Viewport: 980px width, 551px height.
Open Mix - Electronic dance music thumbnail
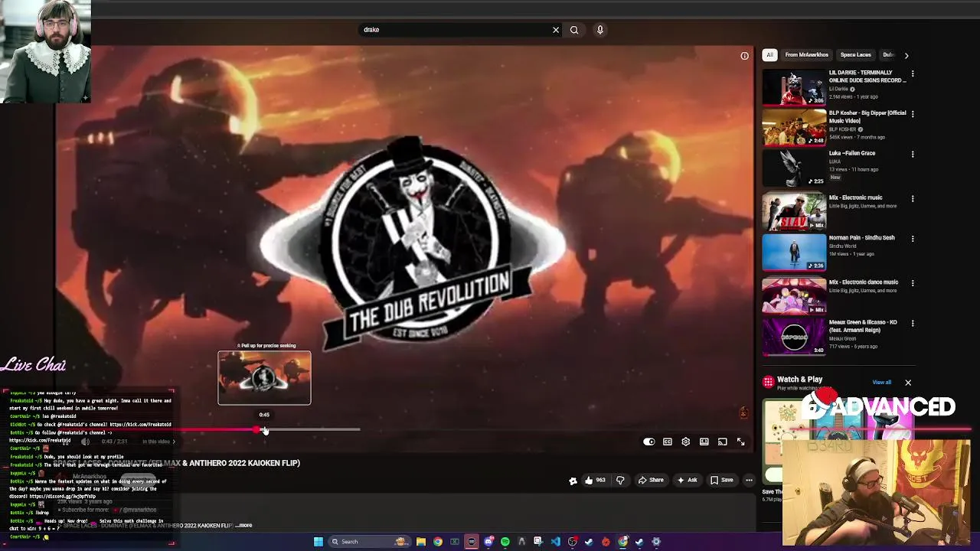click(x=794, y=296)
